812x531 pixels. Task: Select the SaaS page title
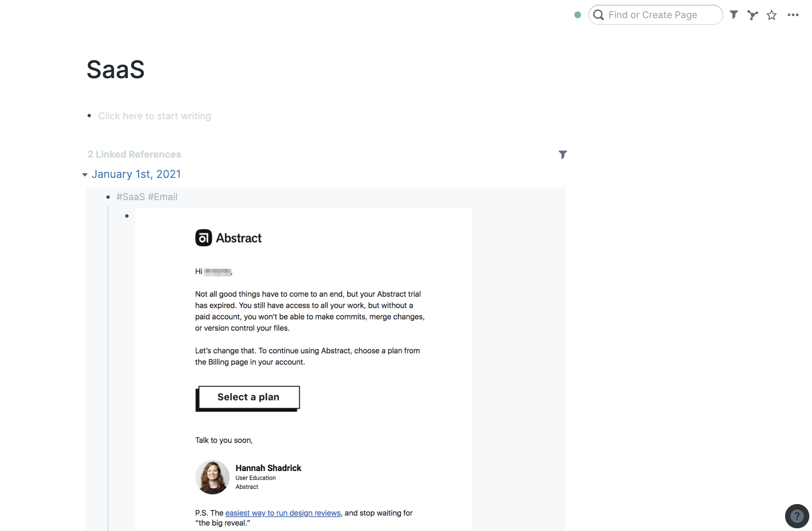click(x=115, y=70)
